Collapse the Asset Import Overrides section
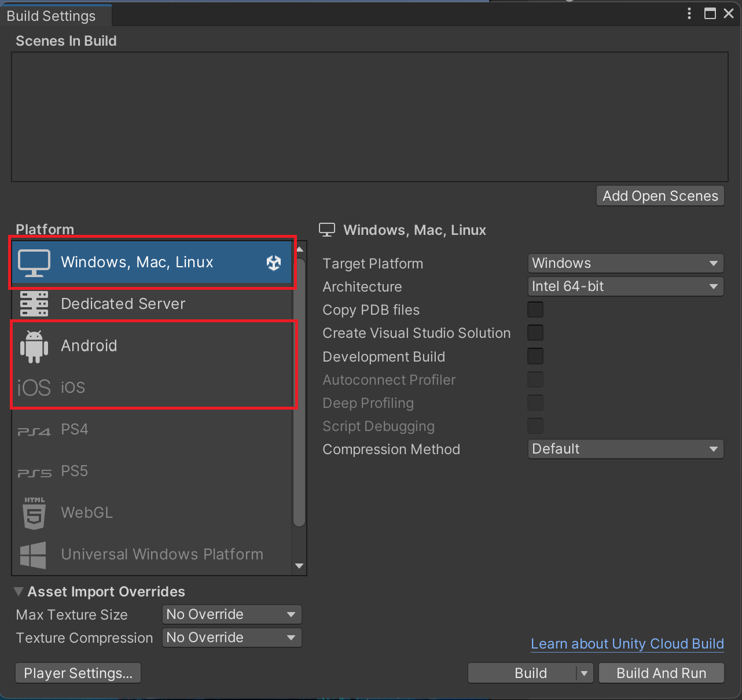The width and height of the screenshot is (742, 700). (19, 591)
